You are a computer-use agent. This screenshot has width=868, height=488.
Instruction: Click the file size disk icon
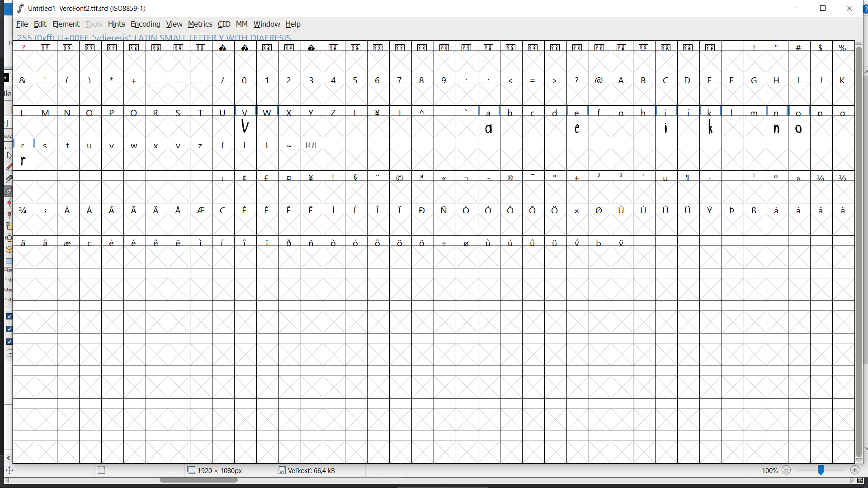(282, 470)
